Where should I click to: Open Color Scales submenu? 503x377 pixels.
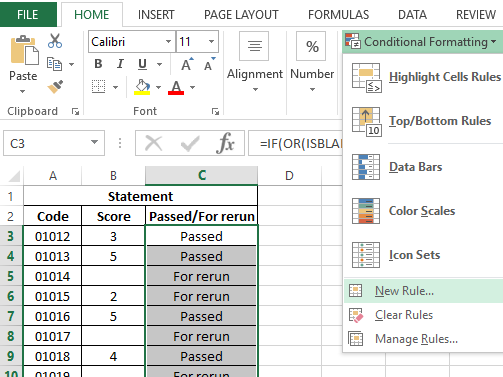[423, 211]
